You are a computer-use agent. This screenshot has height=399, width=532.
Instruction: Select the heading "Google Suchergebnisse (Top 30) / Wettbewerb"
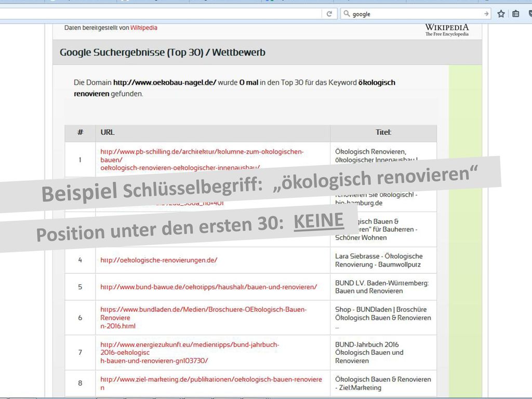pyautogui.click(x=163, y=52)
